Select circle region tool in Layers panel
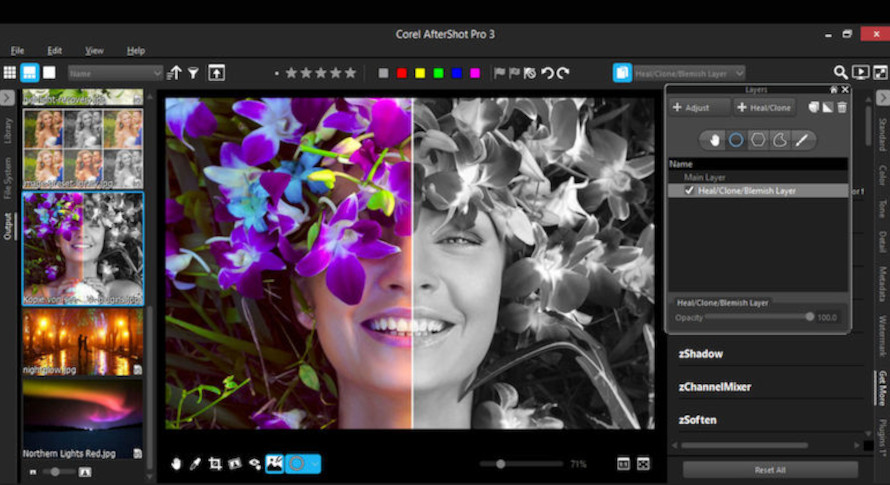This screenshot has height=485, width=890. click(x=736, y=140)
